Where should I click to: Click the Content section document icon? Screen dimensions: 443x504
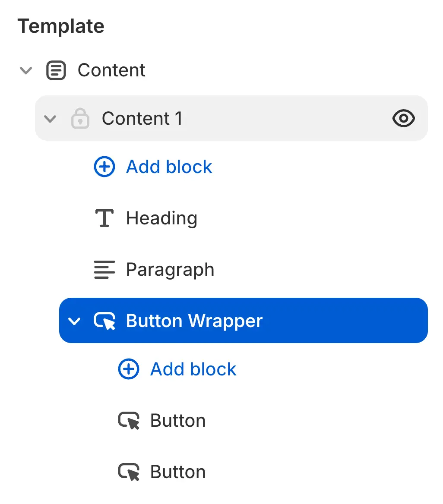pyautogui.click(x=56, y=70)
